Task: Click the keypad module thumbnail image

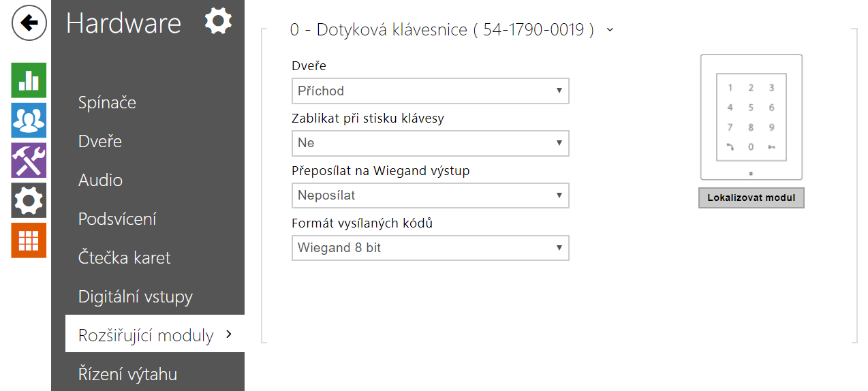Action: pos(751,116)
